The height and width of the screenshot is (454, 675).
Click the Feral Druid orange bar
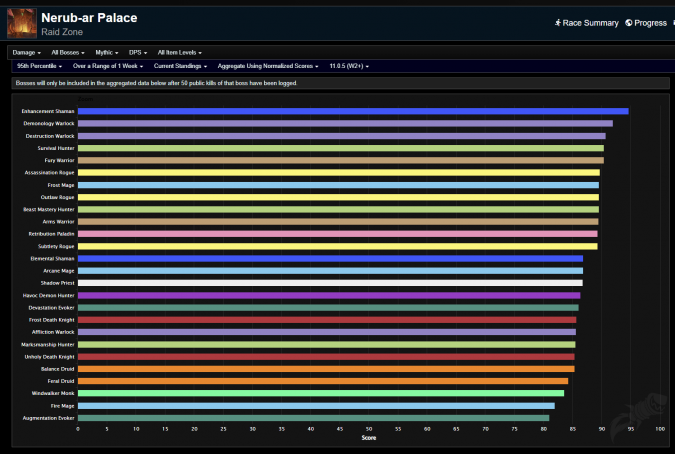323,381
